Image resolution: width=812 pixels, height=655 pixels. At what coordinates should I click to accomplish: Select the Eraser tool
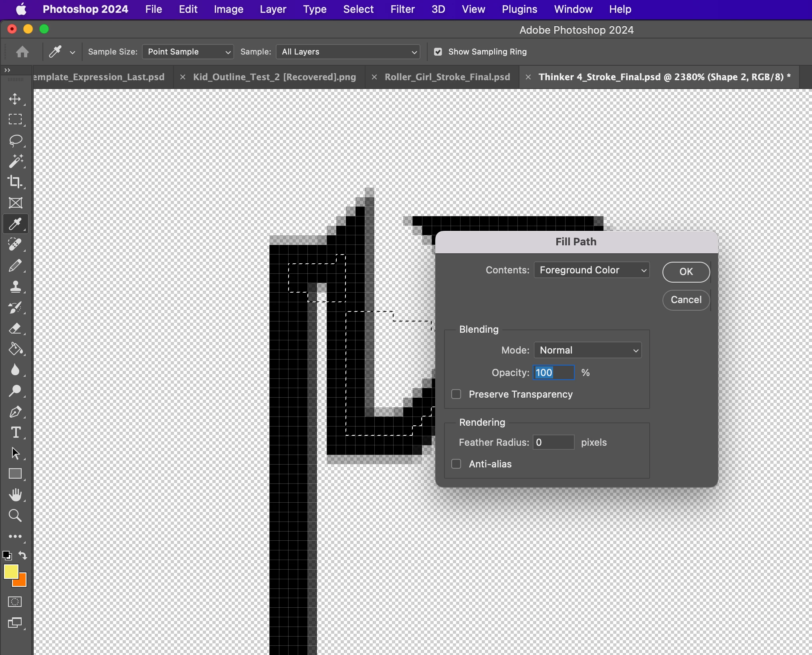click(x=15, y=328)
